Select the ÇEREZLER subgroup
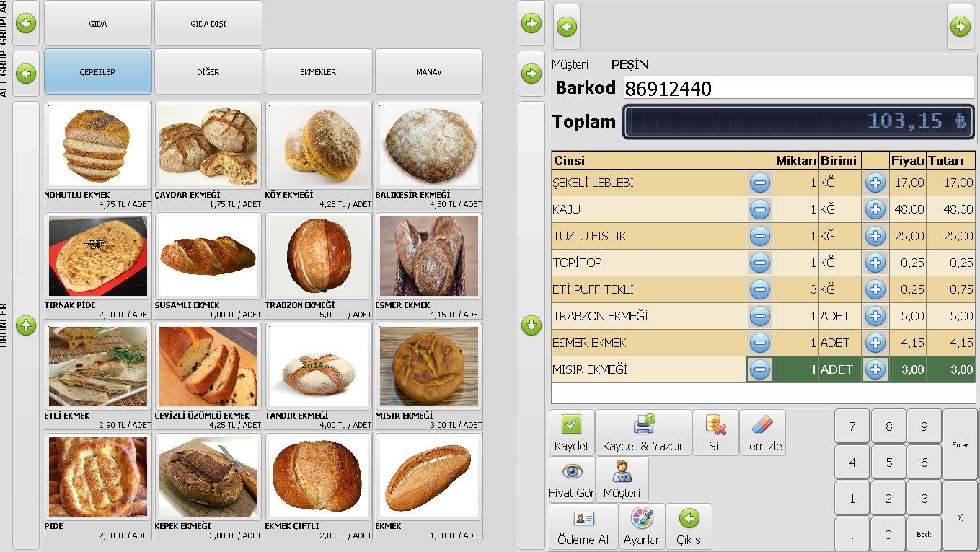Image resolution: width=980 pixels, height=552 pixels. (98, 72)
